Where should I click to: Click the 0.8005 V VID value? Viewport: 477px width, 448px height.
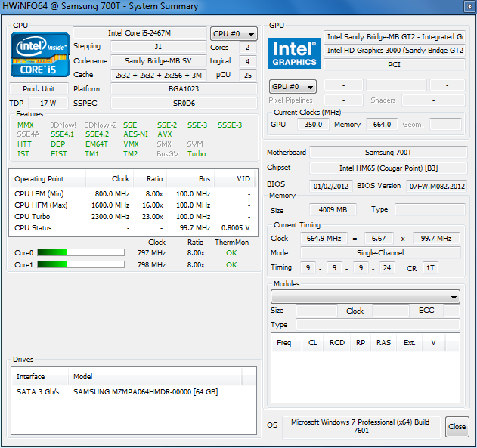235,228
